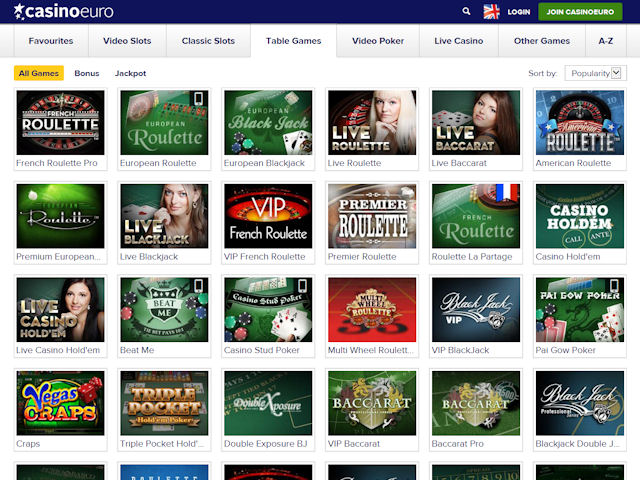Viewport: 640px width, 480px height.
Task: Click the "Live Roulette" title text
Action: tap(354, 163)
